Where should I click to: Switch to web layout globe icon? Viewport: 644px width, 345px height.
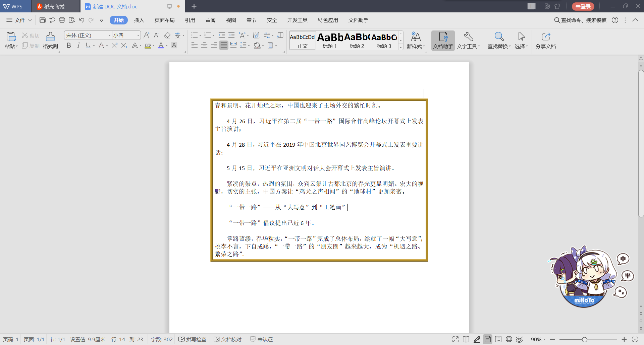[509, 339]
